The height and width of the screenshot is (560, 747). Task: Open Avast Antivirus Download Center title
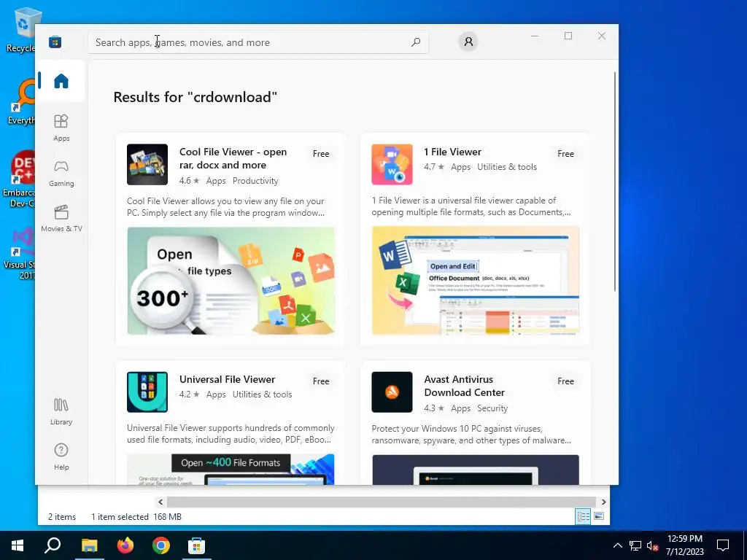tap(465, 386)
